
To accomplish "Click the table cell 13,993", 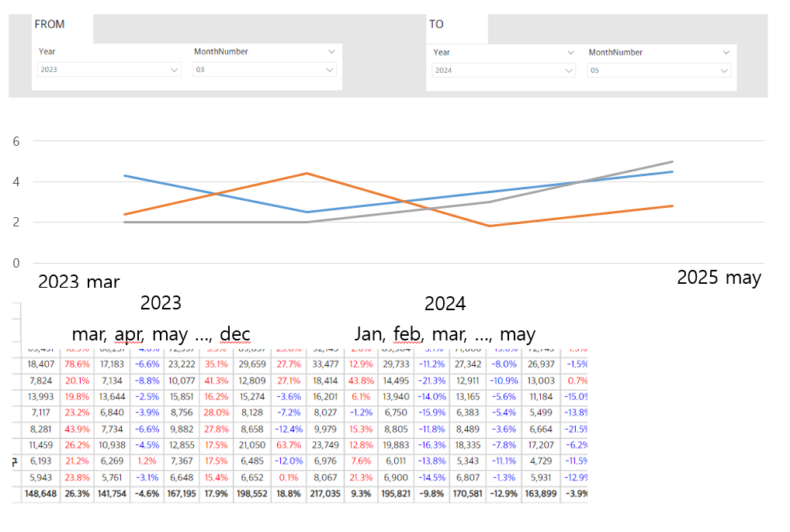I will (41, 396).
